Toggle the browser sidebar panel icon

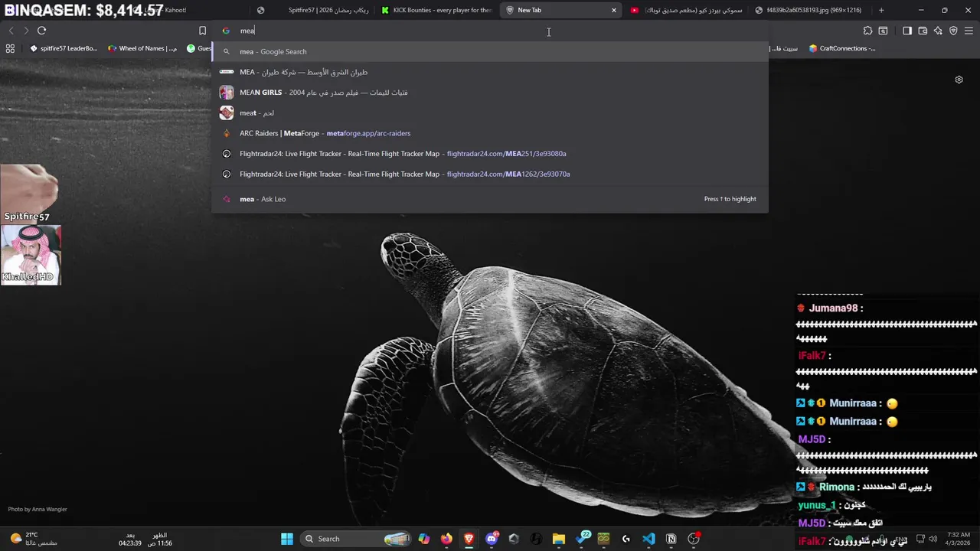[907, 31]
